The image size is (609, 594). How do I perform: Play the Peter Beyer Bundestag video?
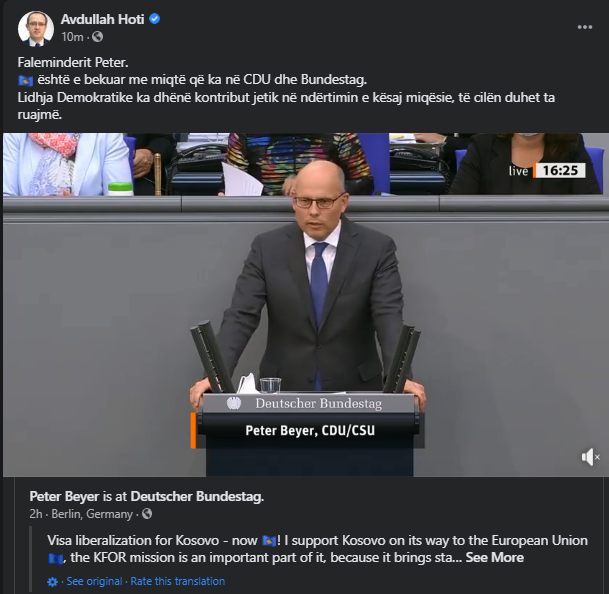click(306, 305)
